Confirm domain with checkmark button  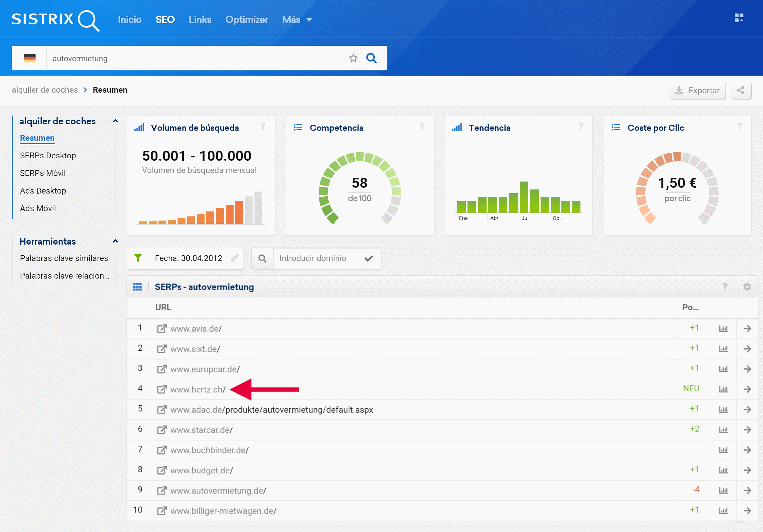[369, 258]
